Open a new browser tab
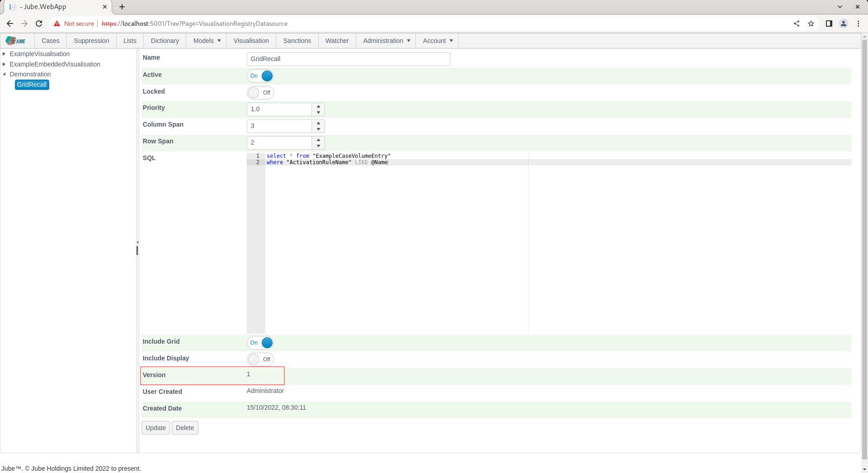868x473 pixels. coord(122,7)
